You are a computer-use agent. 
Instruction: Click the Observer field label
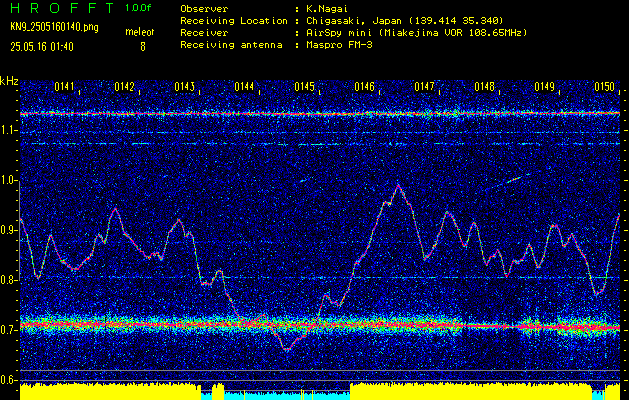(204, 8)
